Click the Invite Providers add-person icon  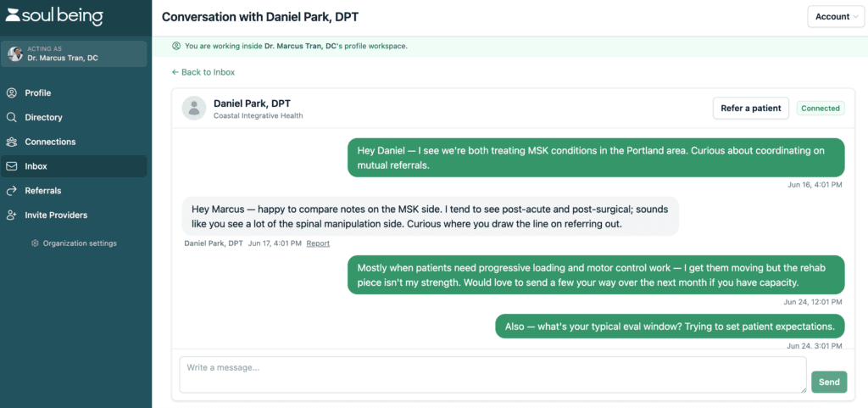click(11, 215)
